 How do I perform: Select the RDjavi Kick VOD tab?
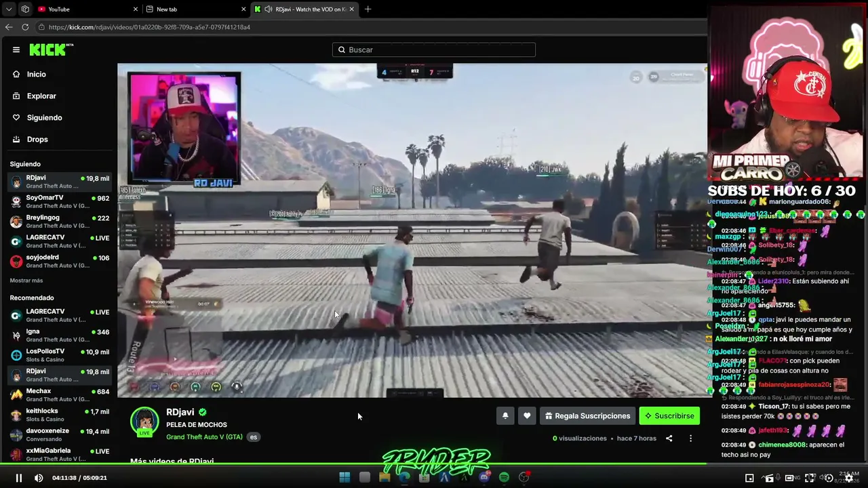click(305, 9)
